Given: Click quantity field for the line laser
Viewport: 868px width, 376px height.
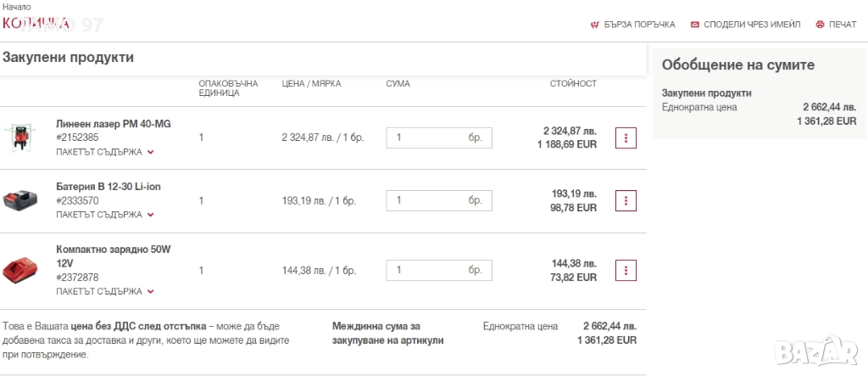Looking at the screenshot, I should click(428, 137).
